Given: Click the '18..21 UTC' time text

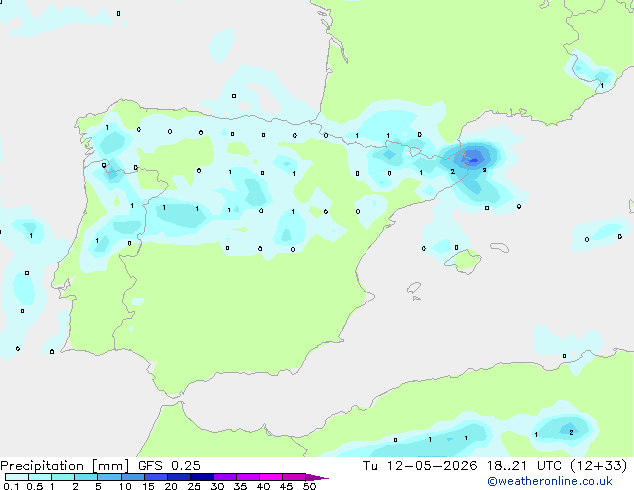Looking at the screenshot, I should coord(524,466).
